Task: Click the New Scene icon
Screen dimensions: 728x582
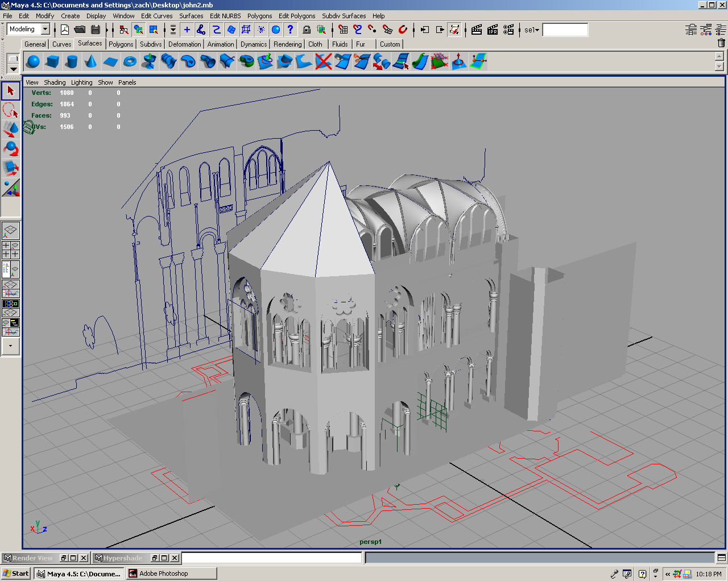Action: [x=65, y=30]
